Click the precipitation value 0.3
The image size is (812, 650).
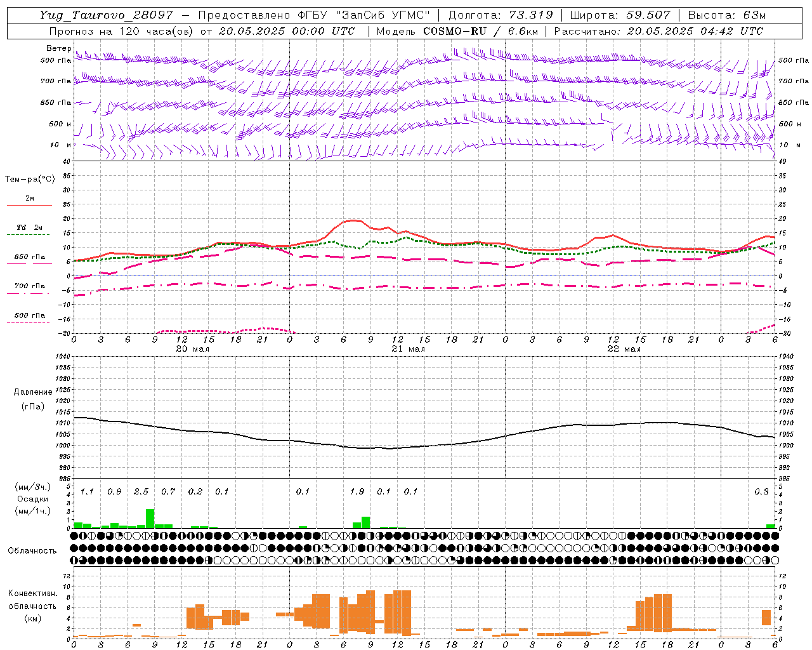tap(761, 492)
